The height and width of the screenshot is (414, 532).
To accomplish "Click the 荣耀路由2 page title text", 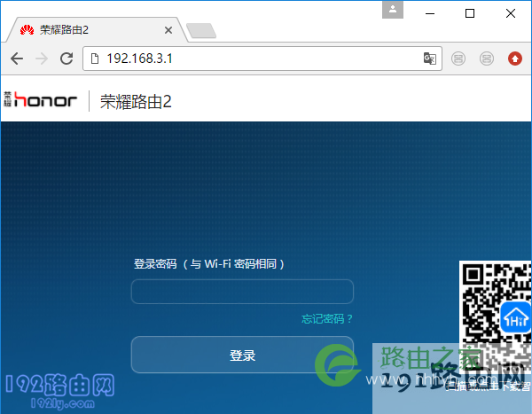I will 136,101.
